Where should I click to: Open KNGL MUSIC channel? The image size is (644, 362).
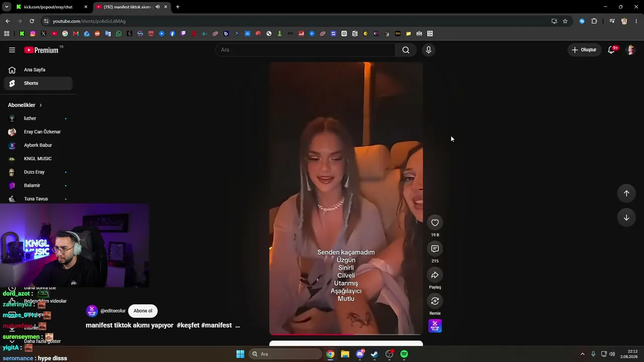(38, 159)
